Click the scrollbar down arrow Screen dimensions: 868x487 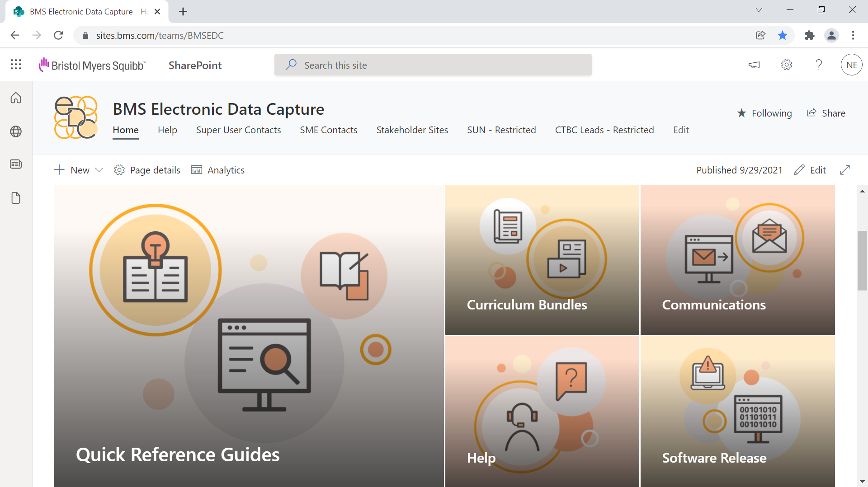[x=862, y=482]
